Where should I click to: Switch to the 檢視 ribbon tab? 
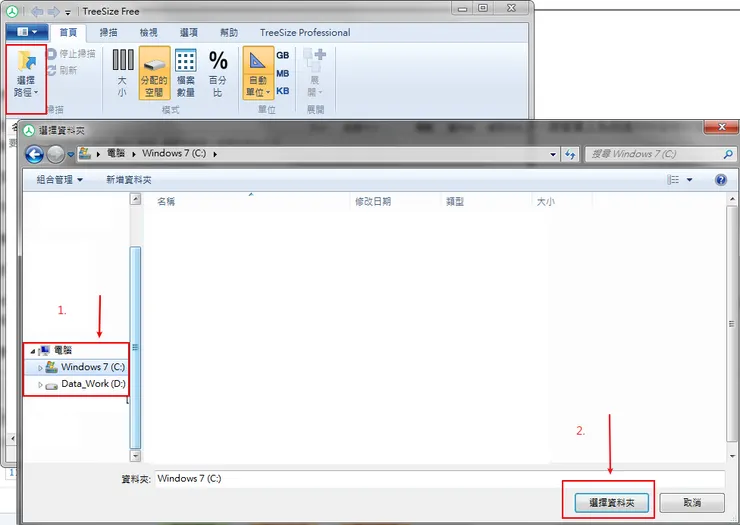click(x=149, y=32)
